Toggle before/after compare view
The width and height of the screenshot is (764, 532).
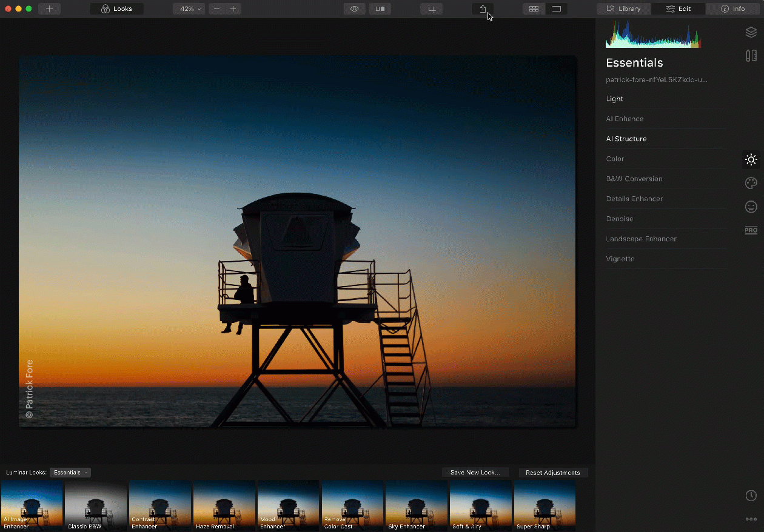[x=380, y=9]
